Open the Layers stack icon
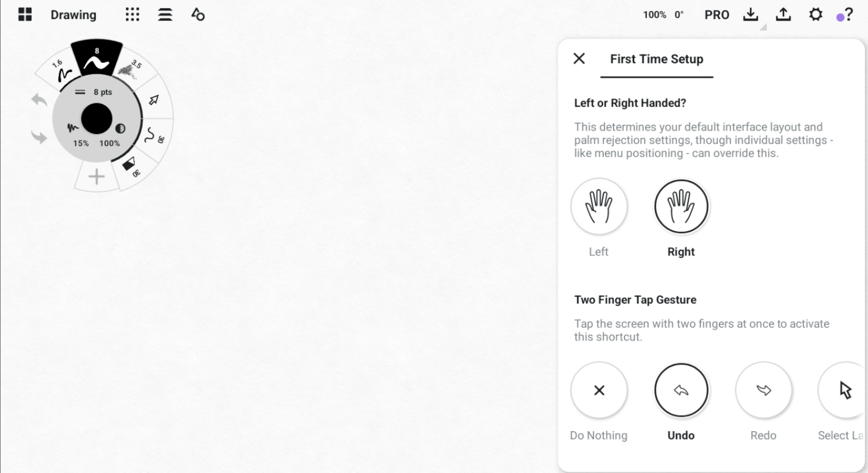 click(165, 15)
